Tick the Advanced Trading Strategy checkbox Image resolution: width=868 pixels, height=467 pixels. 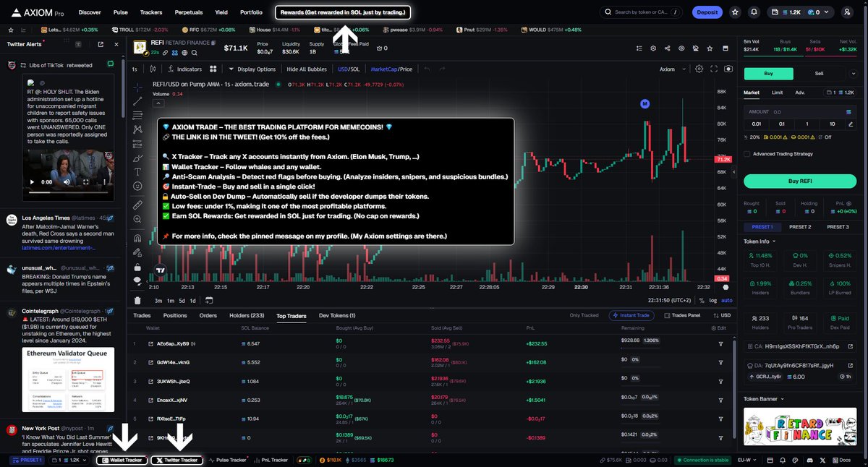point(746,153)
